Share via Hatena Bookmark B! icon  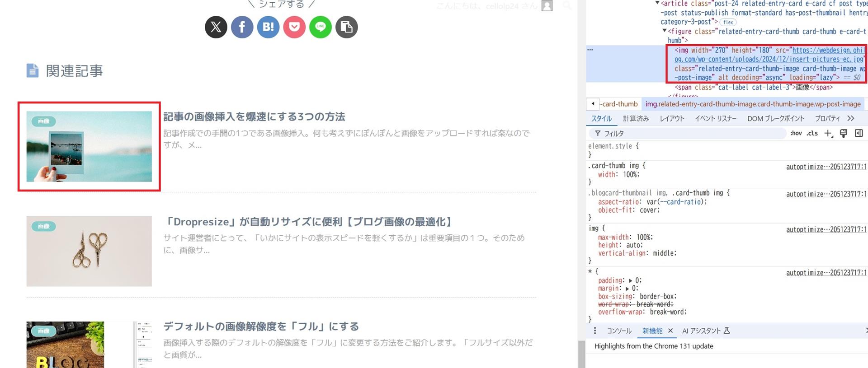[x=269, y=27]
